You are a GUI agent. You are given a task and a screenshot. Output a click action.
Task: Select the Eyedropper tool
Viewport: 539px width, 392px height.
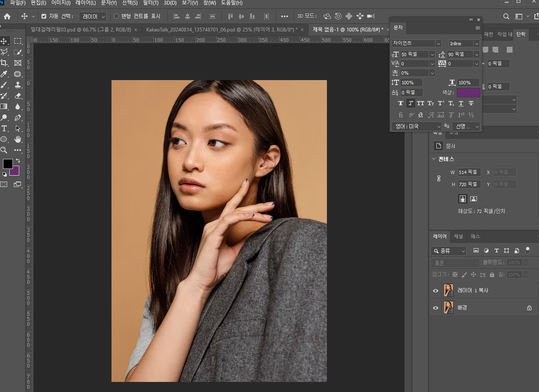[x=4, y=74]
